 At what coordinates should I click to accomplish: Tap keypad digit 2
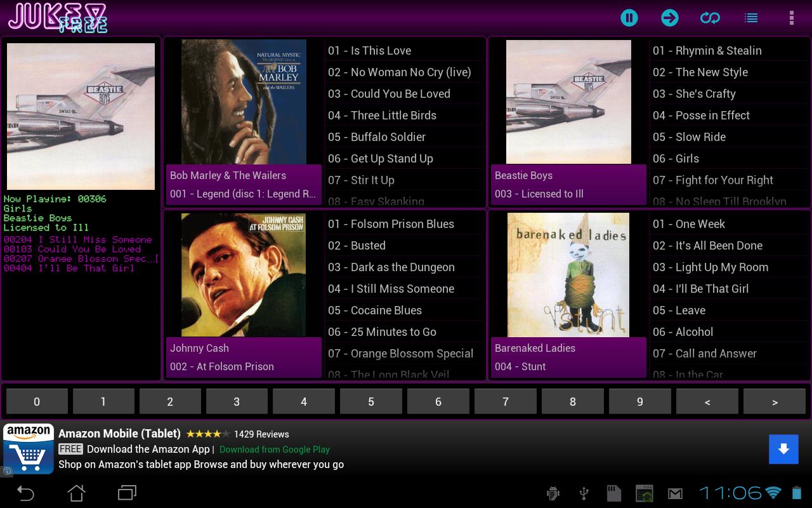pos(170,401)
